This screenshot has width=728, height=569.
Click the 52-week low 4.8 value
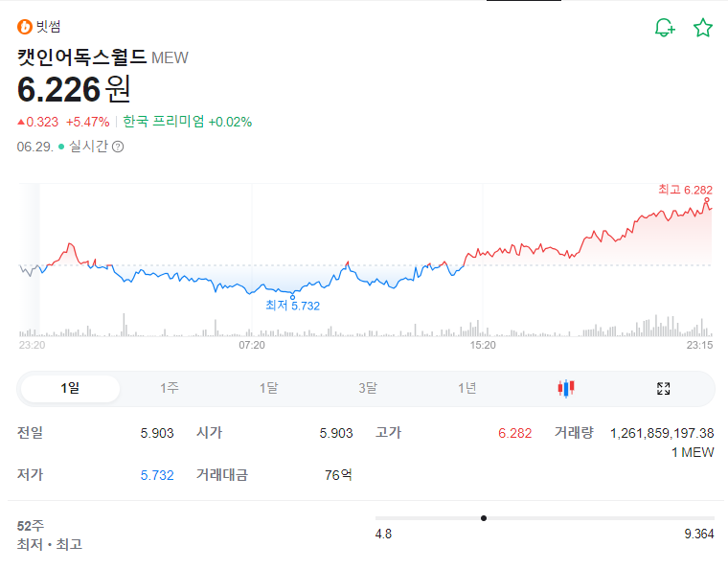[x=383, y=534]
